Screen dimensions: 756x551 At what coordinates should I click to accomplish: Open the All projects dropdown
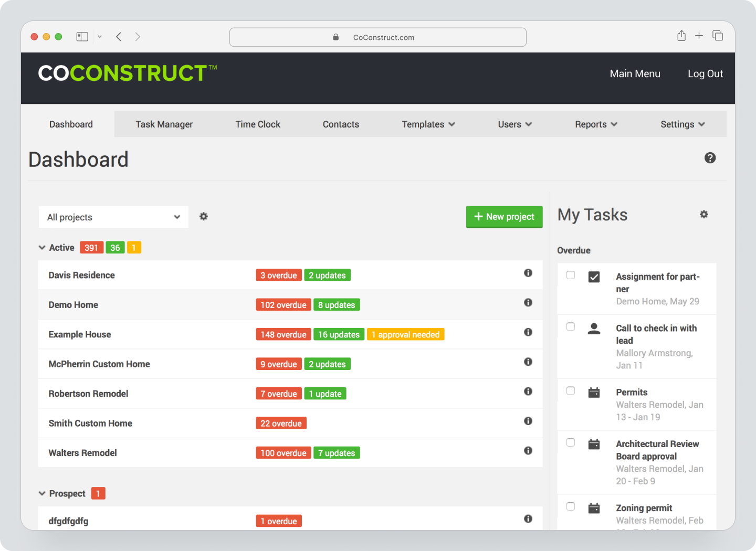coord(113,217)
